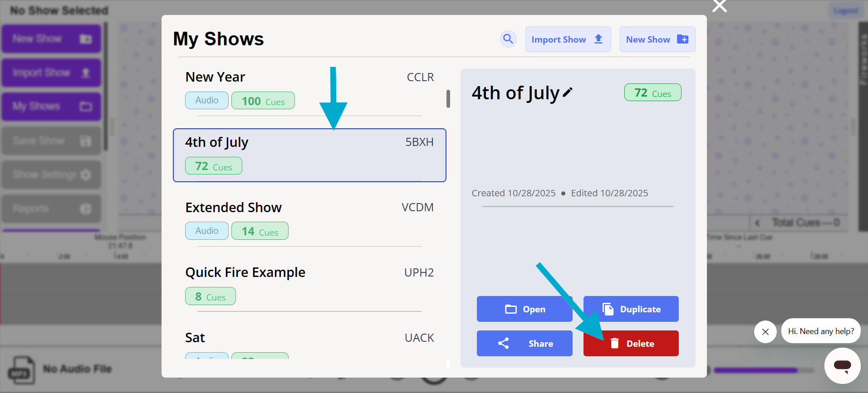Open the chat support bubble icon
This screenshot has width=868, height=393.
click(842, 365)
